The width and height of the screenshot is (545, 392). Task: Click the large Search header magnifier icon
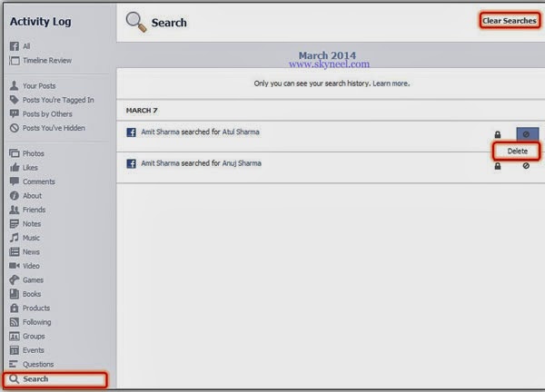[x=136, y=22]
